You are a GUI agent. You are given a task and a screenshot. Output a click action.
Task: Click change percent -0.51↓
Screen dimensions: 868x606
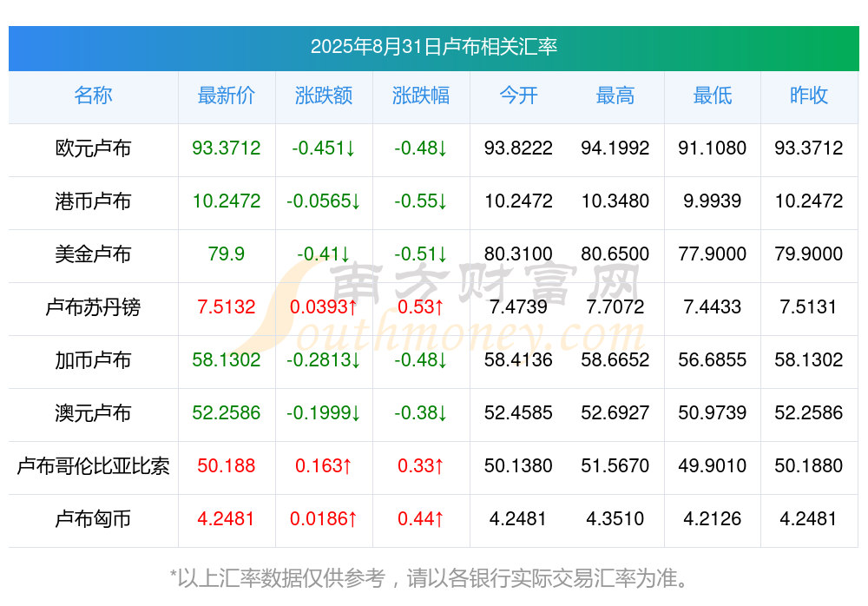[x=421, y=254]
